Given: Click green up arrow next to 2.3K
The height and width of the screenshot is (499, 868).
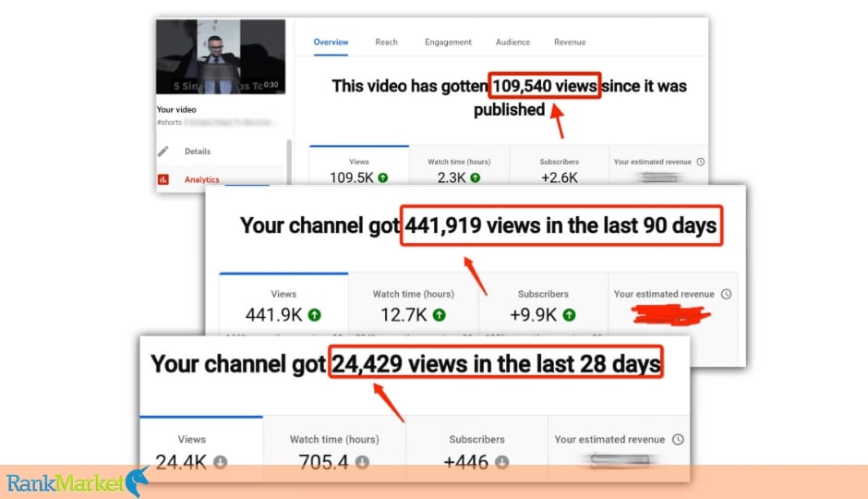Looking at the screenshot, I should point(475,177).
